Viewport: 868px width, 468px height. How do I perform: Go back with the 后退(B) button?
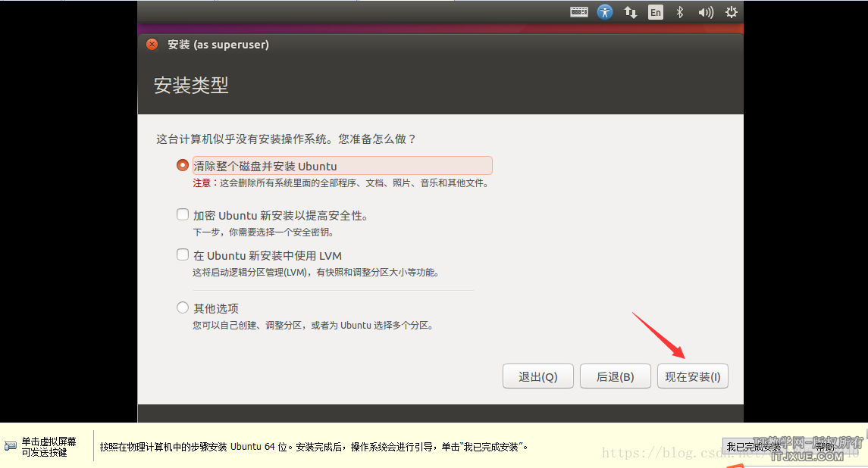[615, 376]
